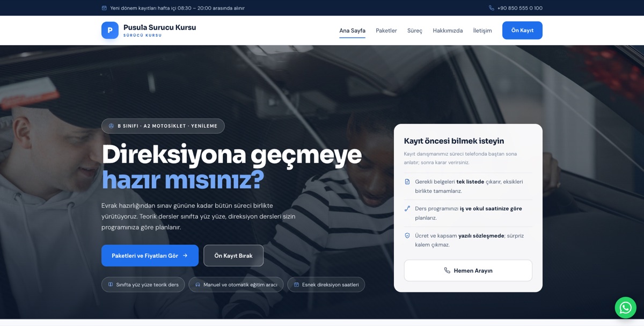The width and height of the screenshot is (644, 326).
Task: Go to the Paketler menu item
Action: 386,31
